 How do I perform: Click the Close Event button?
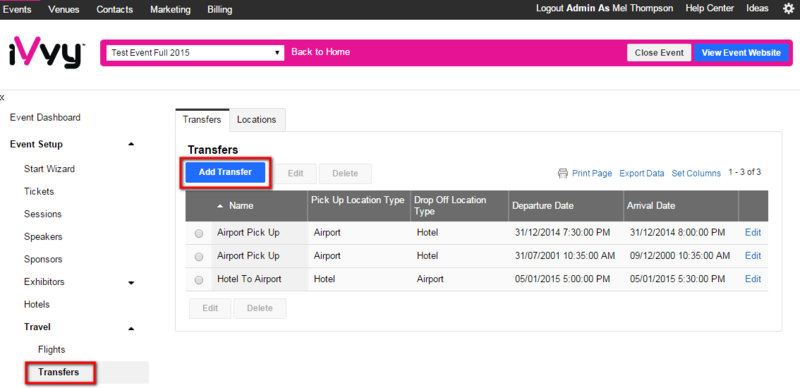(659, 53)
